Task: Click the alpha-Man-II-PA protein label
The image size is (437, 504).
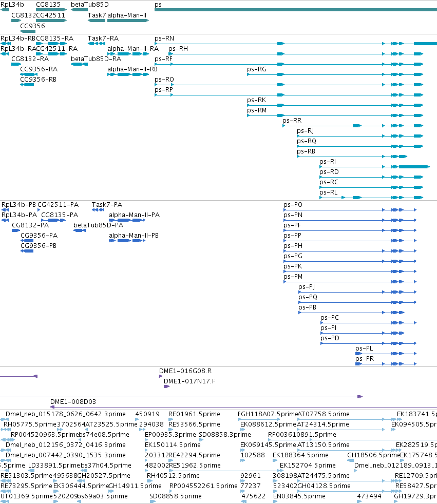Action: click(x=135, y=215)
